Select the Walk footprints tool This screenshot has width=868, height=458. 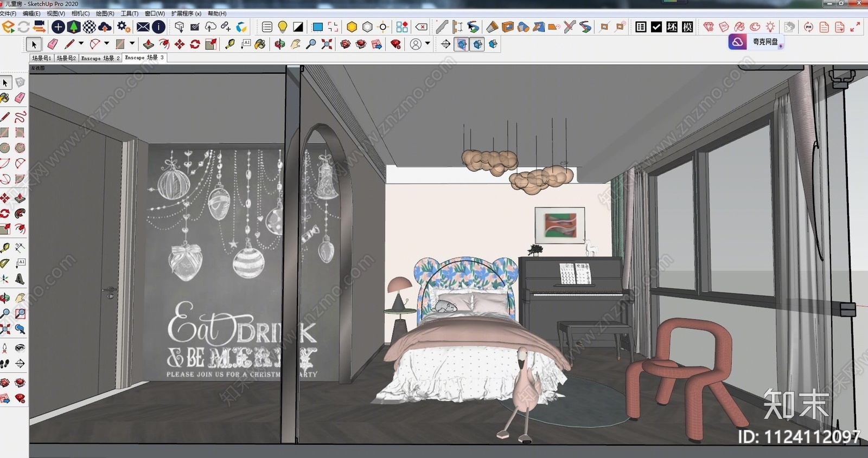pyautogui.click(x=5, y=364)
